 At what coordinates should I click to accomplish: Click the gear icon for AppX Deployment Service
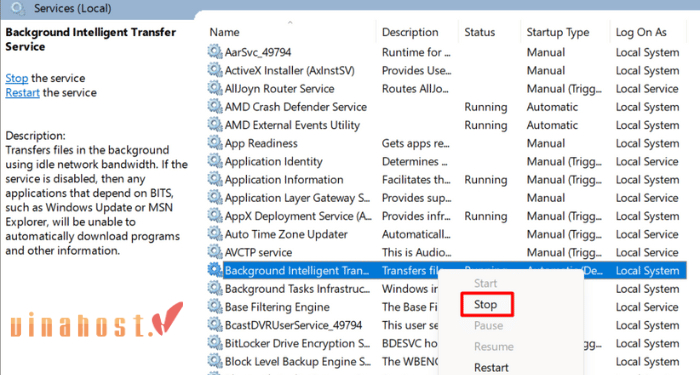(215, 216)
